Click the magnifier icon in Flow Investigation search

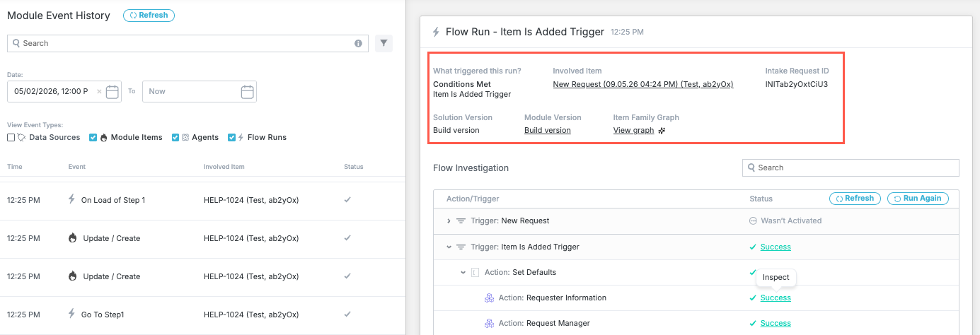[751, 167]
